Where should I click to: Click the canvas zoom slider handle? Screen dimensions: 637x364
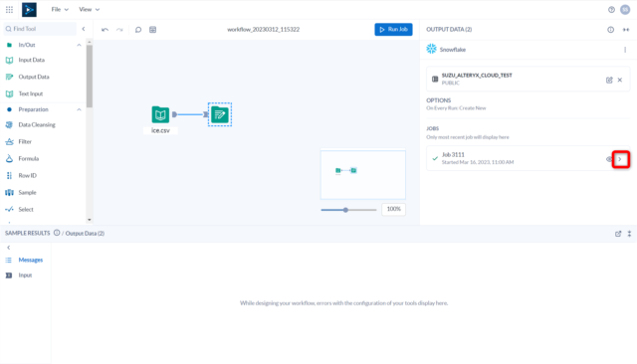click(x=345, y=210)
